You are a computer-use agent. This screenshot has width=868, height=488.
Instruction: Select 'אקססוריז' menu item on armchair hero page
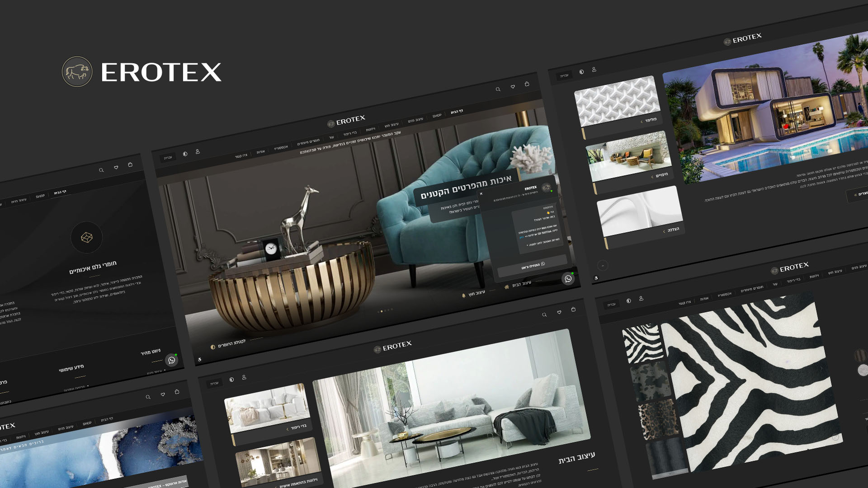[281, 148]
